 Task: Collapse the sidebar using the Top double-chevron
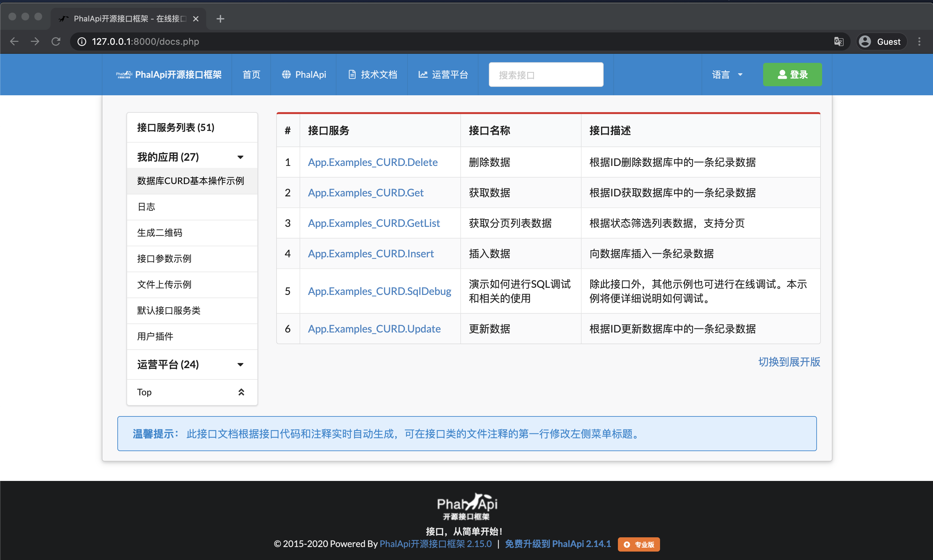pyautogui.click(x=242, y=392)
